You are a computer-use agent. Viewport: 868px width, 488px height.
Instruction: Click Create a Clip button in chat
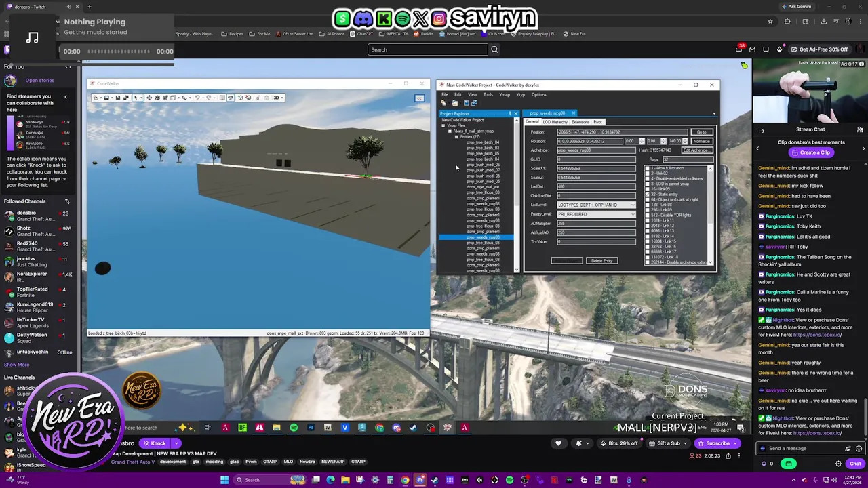click(810, 152)
